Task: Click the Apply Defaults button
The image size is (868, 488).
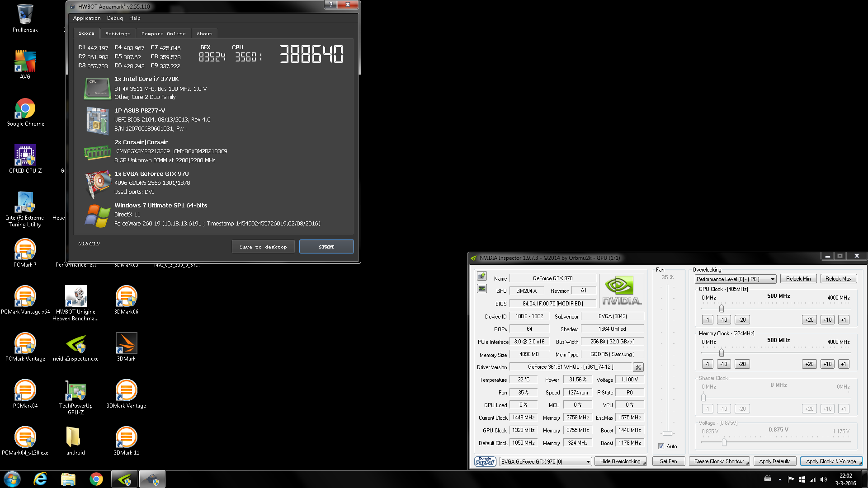Action: (x=775, y=461)
